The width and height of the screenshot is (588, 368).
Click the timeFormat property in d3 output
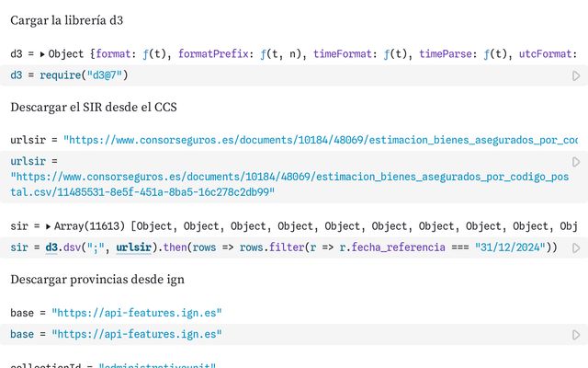click(x=340, y=54)
